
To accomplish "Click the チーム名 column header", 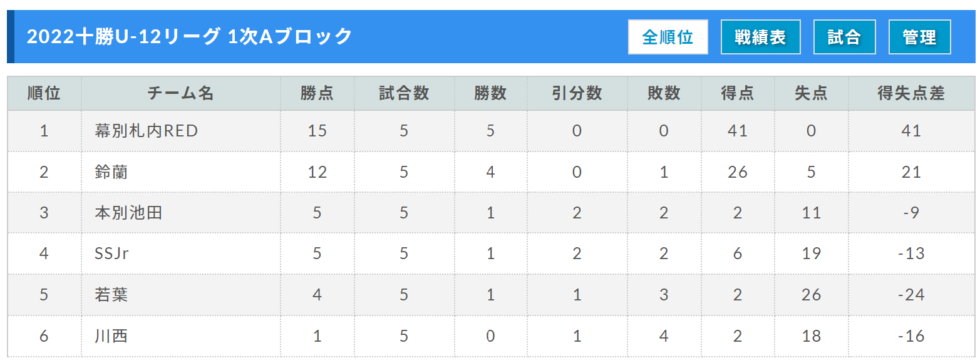I will coord(181,93).
